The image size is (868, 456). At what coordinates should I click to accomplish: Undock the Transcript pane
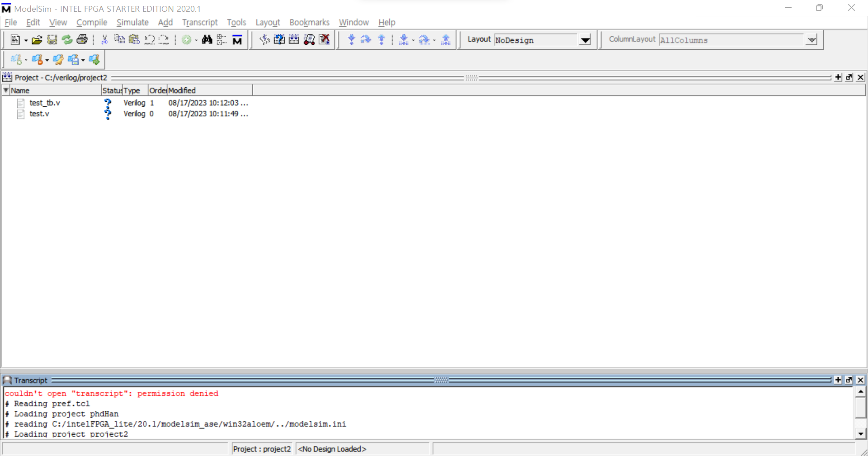click(x=849, y=380)
